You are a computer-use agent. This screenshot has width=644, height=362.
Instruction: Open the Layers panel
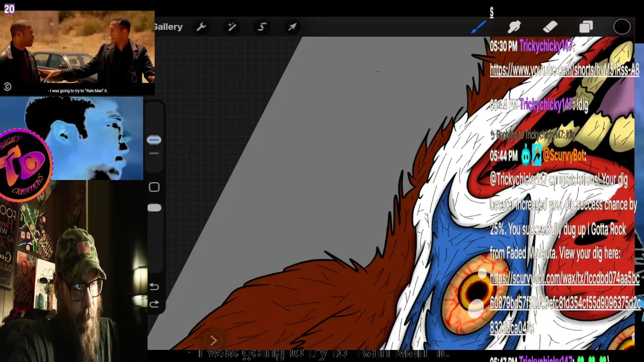[586, 27]
